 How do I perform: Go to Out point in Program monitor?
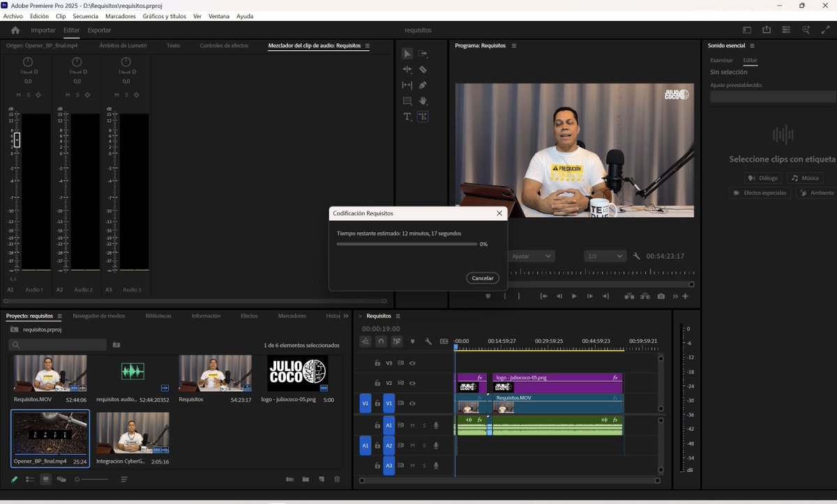click(605, 296)
